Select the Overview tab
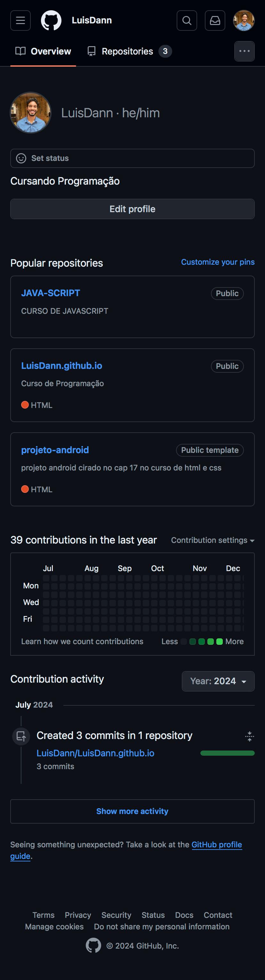 tap(43, 51)
